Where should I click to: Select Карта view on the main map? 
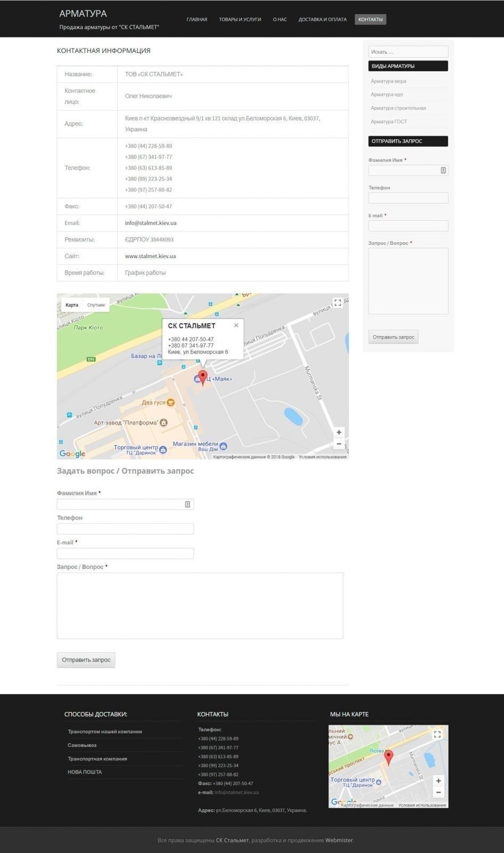tap(72, 305)
